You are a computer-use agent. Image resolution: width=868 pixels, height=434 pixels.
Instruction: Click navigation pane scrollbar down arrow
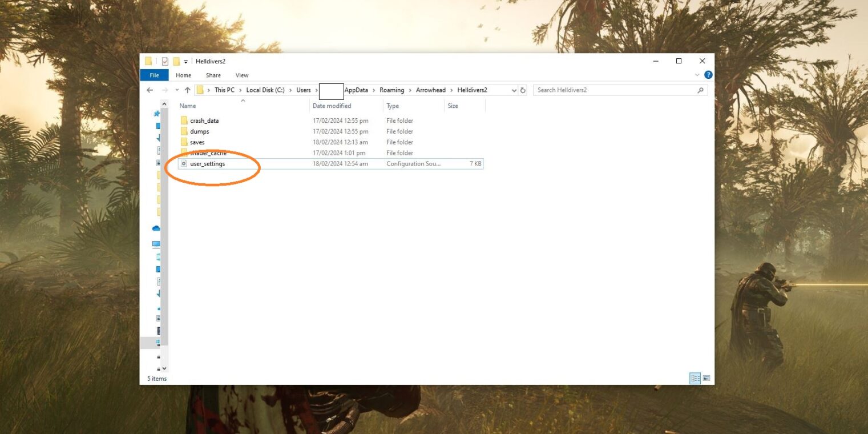coord(164,368)
